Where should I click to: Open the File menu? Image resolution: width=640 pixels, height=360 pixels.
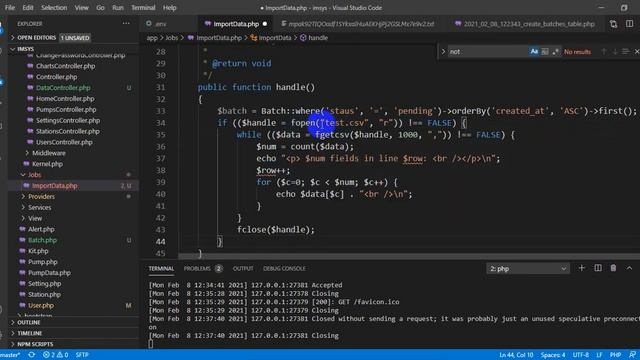10,8
